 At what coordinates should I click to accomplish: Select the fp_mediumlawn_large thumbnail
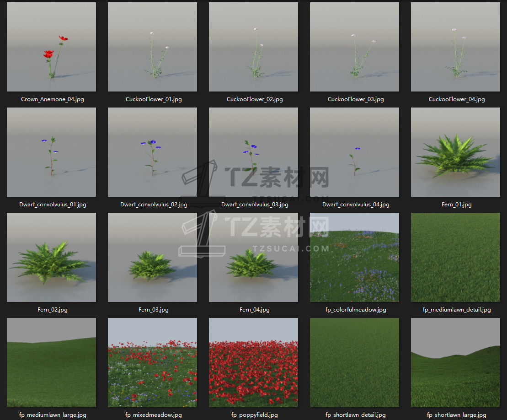[x=51, y=362]
